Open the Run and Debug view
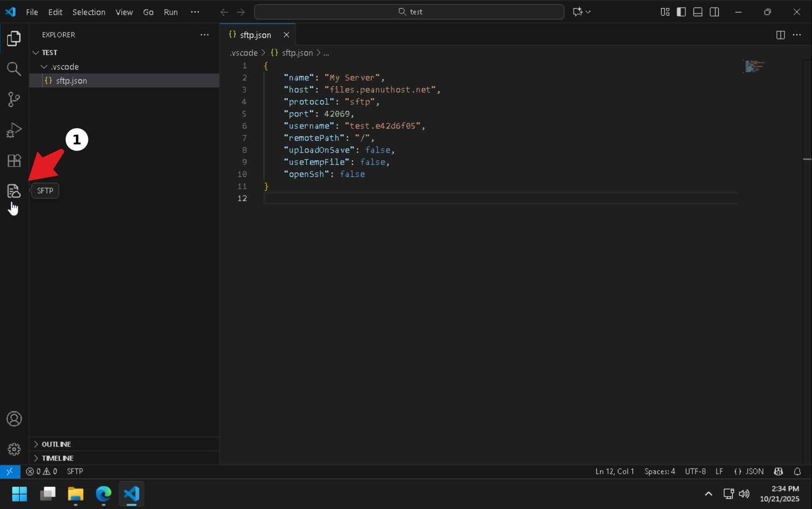Image resolution: width=812 pixels, height=509 pixels. click(14, 130)
